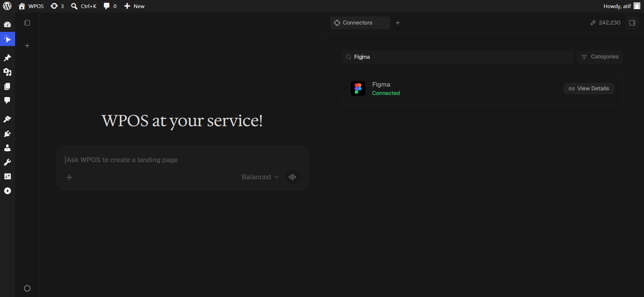644x297 pixels.
Task: Click the circle icon at bottom left
Action: pos(28,288)
